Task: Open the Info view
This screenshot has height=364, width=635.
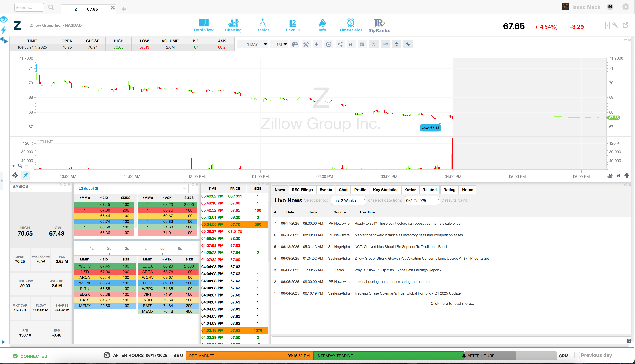Action: 322,25
